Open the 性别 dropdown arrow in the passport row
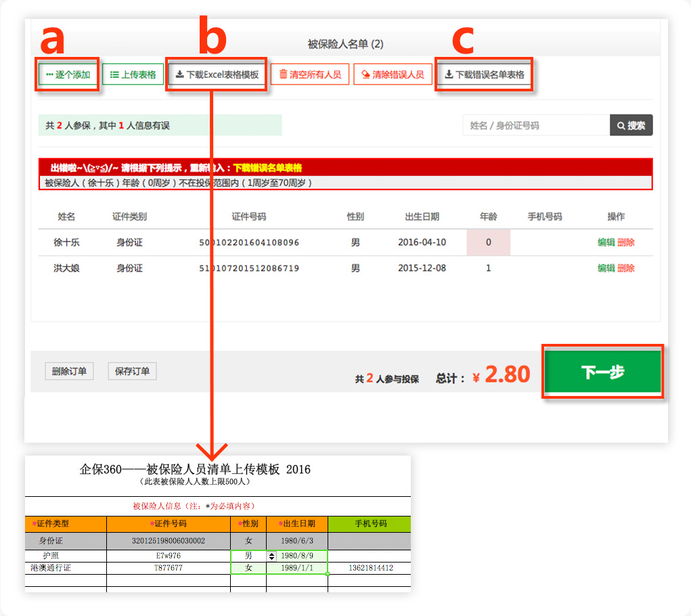This screenshot has height=616, width=691. (272, 556)
